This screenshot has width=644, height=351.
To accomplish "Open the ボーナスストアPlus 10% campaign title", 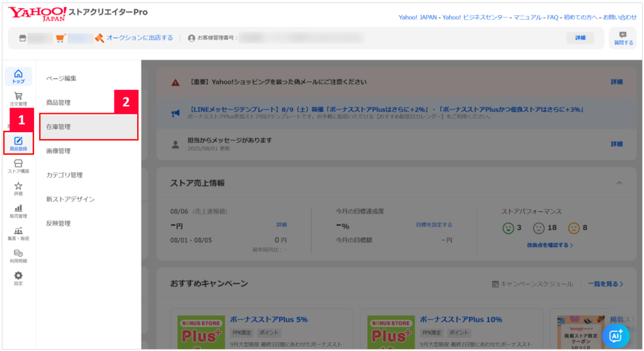I will tap(461, 320).
